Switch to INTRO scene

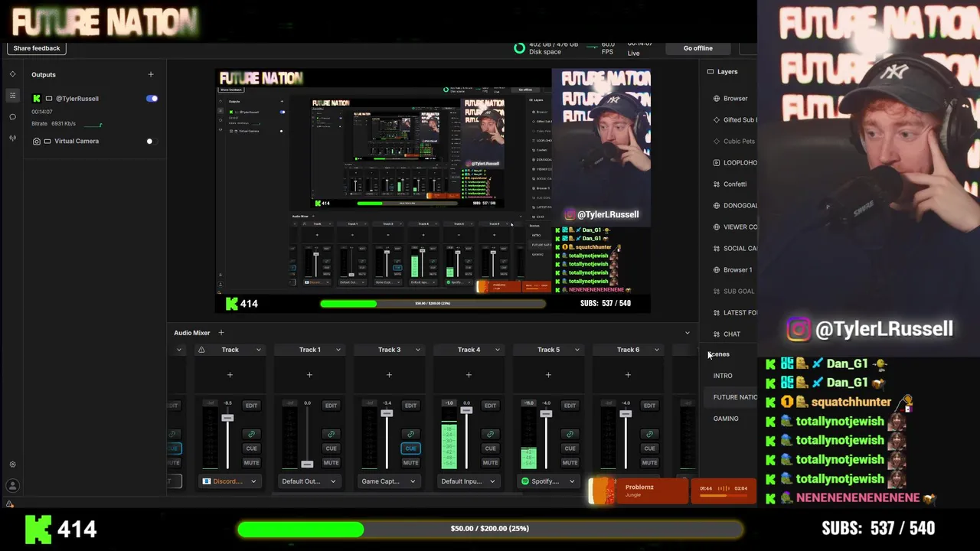pos(723,376)
